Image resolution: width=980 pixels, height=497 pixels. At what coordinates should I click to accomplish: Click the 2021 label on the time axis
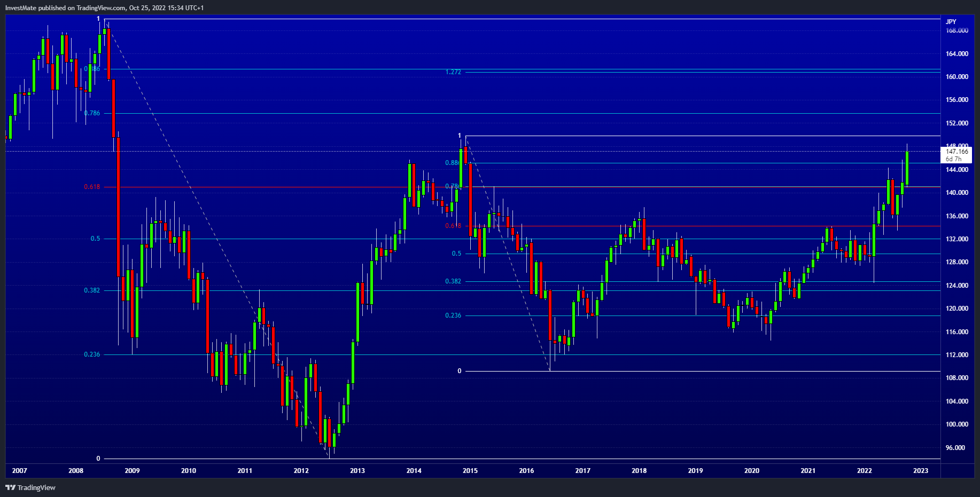click(x=808, y=471)
